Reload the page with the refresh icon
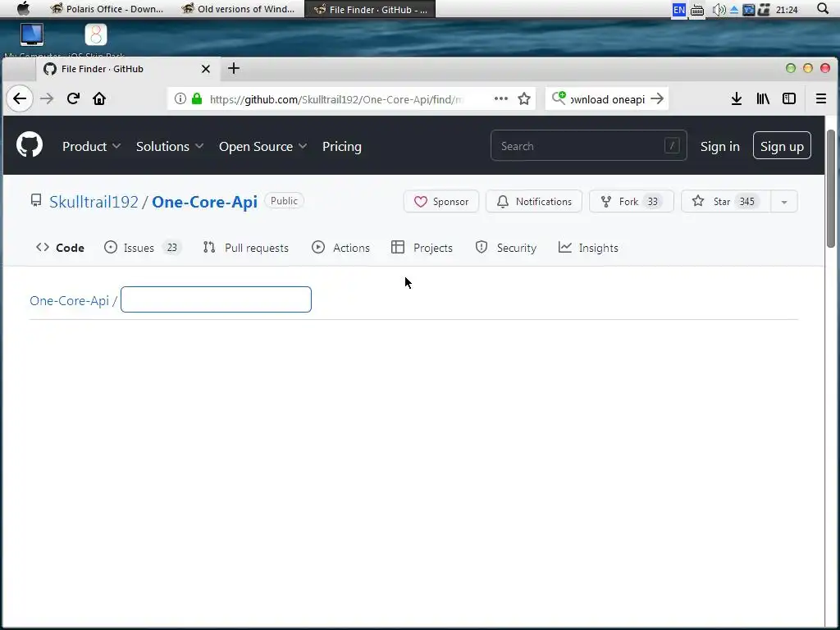This screenshot has height=630, width=840. tap(73, 98)
